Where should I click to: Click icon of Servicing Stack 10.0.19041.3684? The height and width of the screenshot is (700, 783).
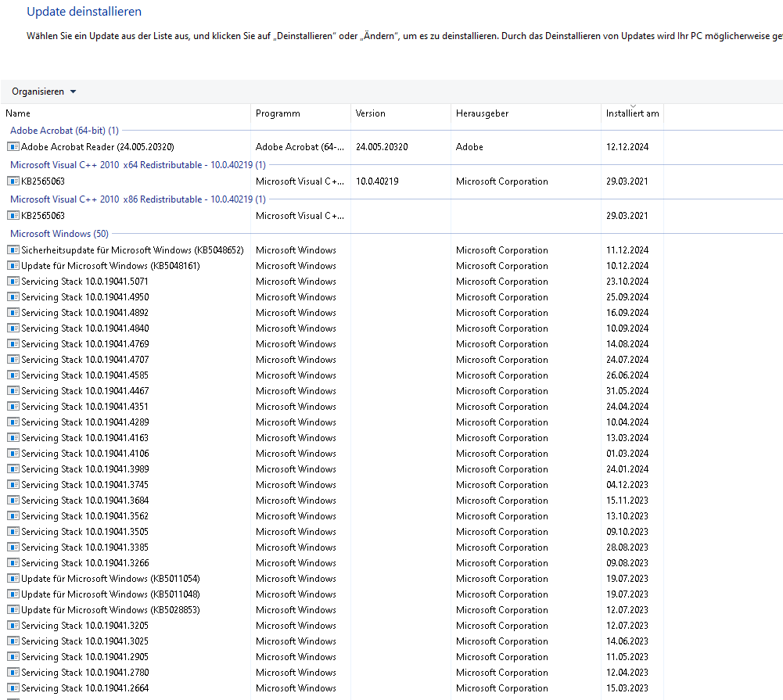click(x=13, y=501)
